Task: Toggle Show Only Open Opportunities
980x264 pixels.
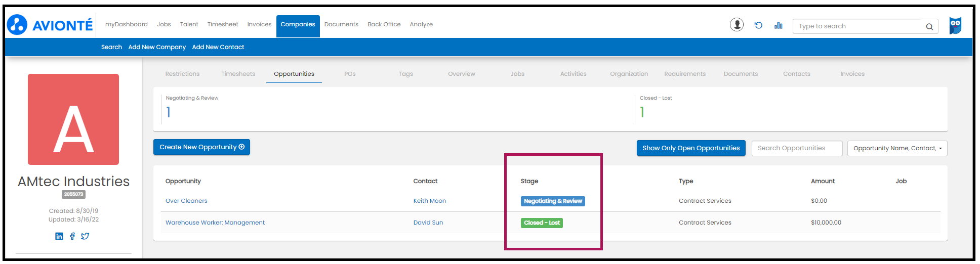Action: point(690,148)
